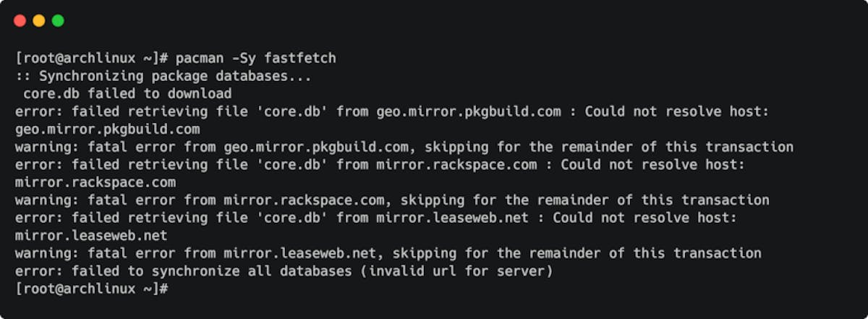Click the word 'fastfetch' in the command

coord(300,58)
